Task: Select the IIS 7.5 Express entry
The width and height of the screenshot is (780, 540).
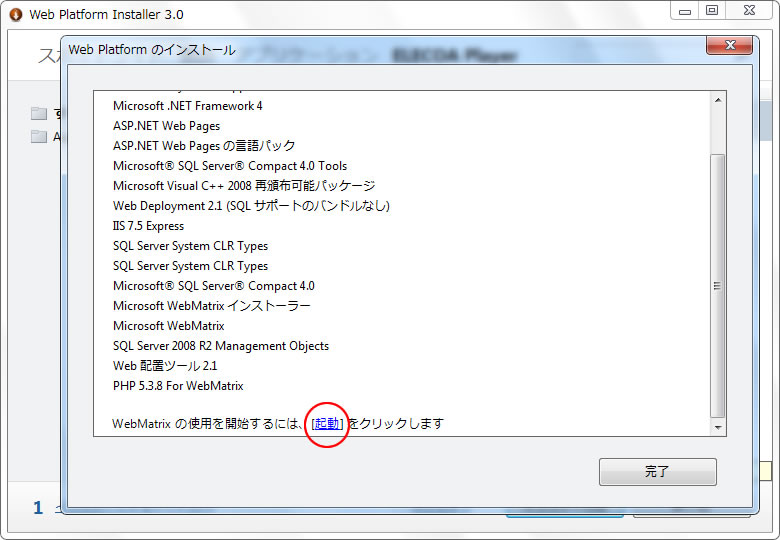Action: (148, 226)
